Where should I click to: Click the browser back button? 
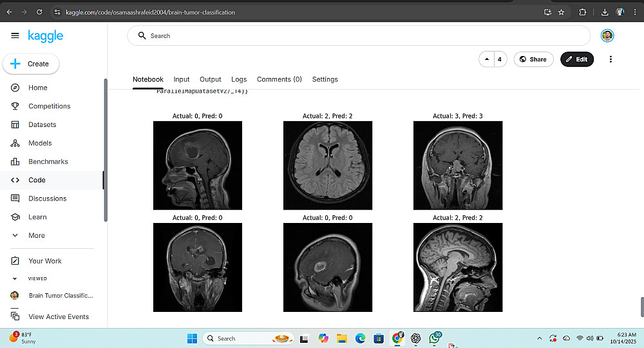10,12
